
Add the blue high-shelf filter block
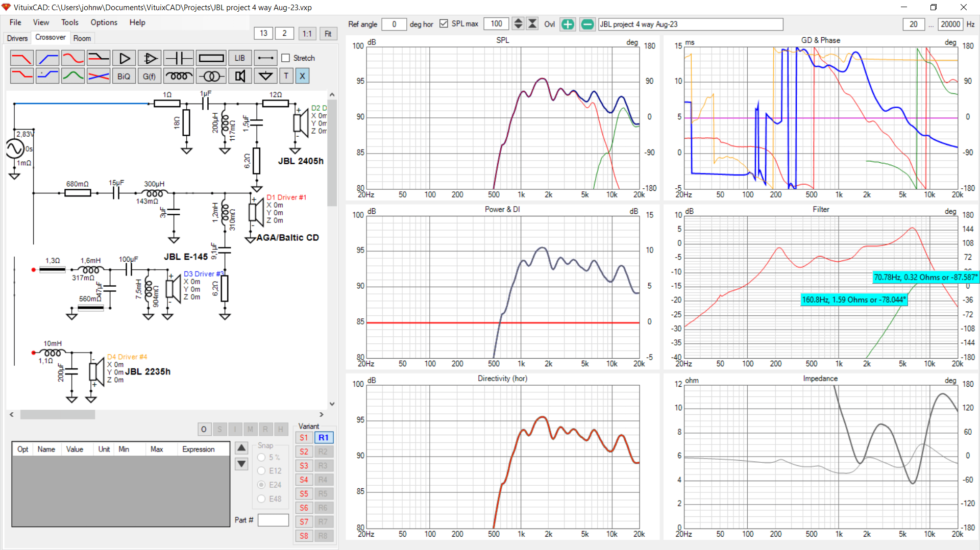tap(47, 76)
